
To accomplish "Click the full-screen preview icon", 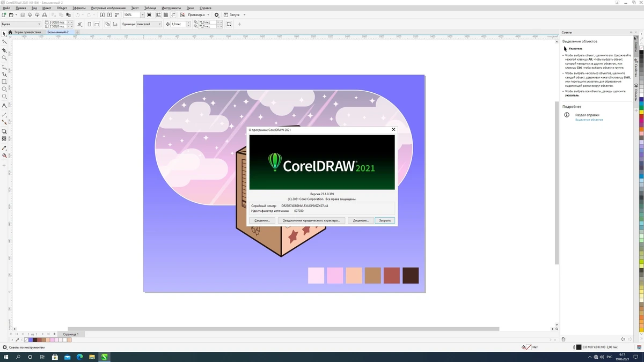I will (149, 14).
